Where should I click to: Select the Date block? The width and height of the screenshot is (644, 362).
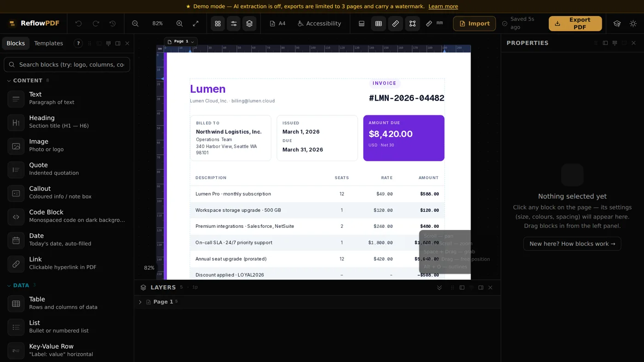tap(67, 239)
